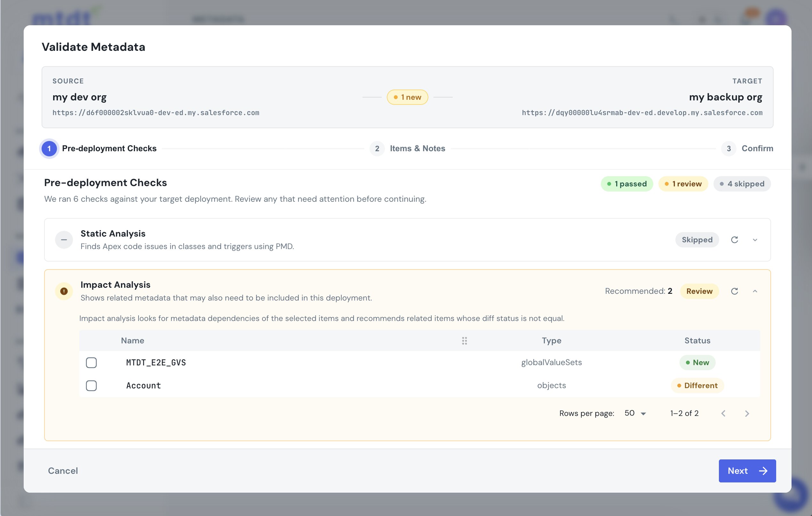The image size is (812, 516).
Task: Click the 4 skipped status badge
Action: pos(742,184)
